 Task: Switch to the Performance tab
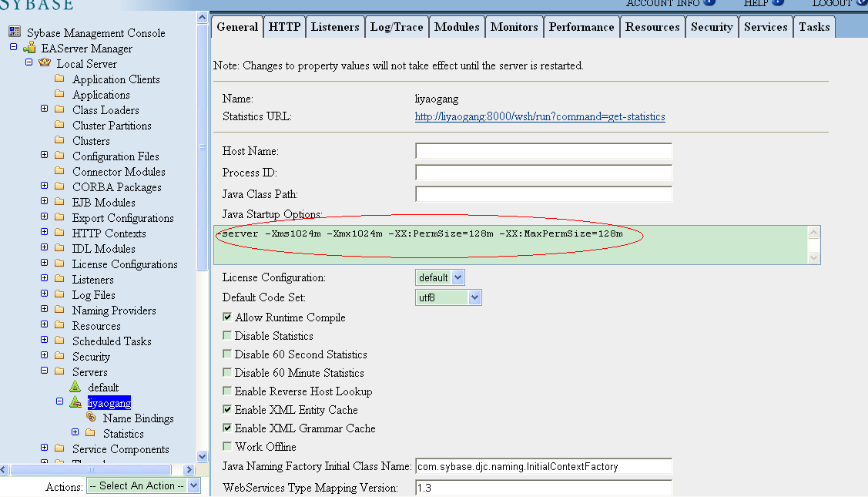[581, 27]
